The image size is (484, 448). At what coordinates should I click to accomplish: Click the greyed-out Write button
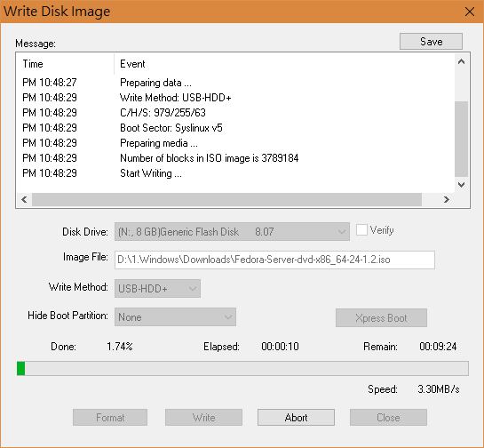pos(203,418)
